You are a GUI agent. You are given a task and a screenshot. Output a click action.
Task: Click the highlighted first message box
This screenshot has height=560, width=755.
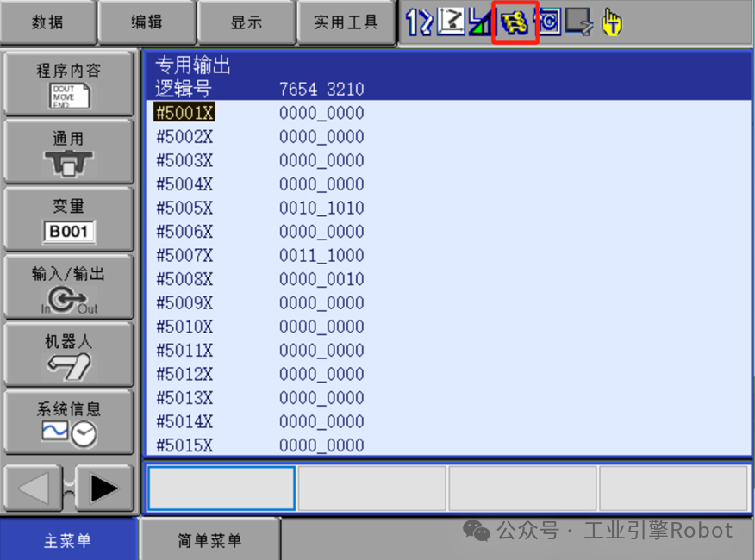coord(222,488)
